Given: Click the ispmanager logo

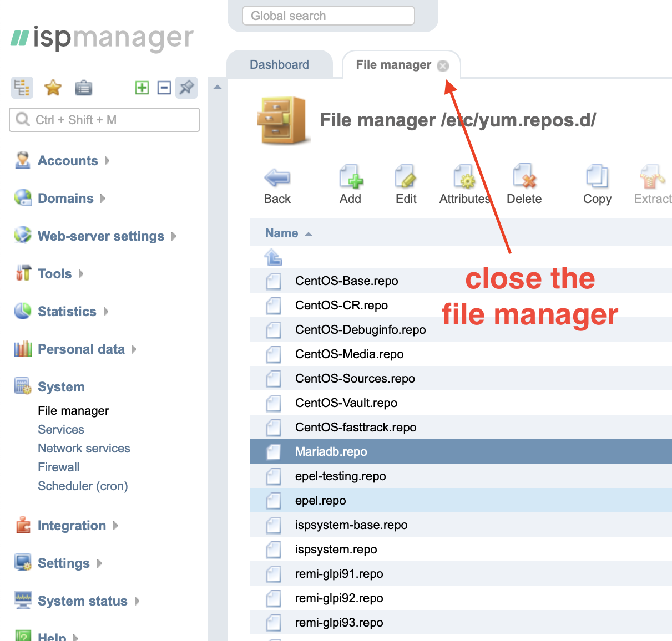Looking at the screenshot, I should pos(102,38).
